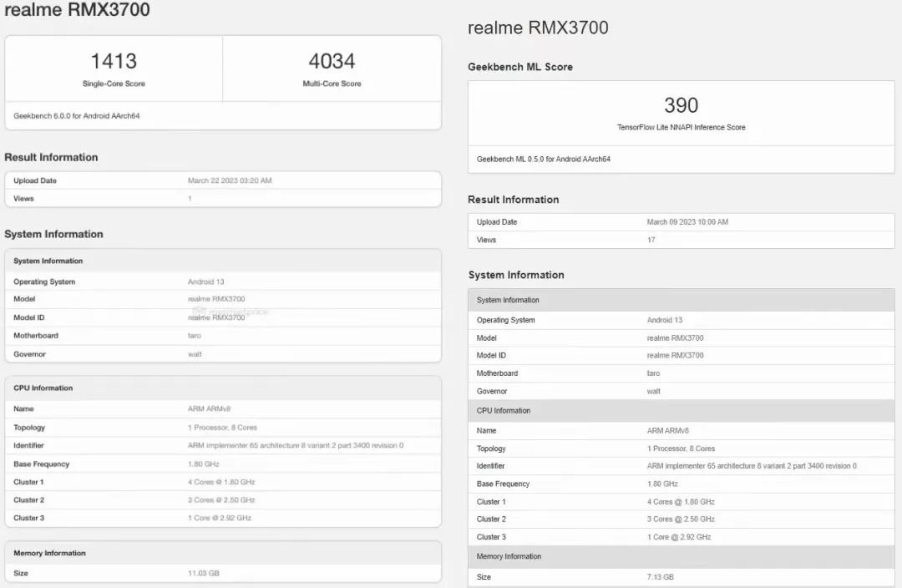Viewport: 902px width, 588px height.
Task: Click left panel Base Frequency '1.80 GHz'
Action: pyautogui.click(x=203, y=464)
